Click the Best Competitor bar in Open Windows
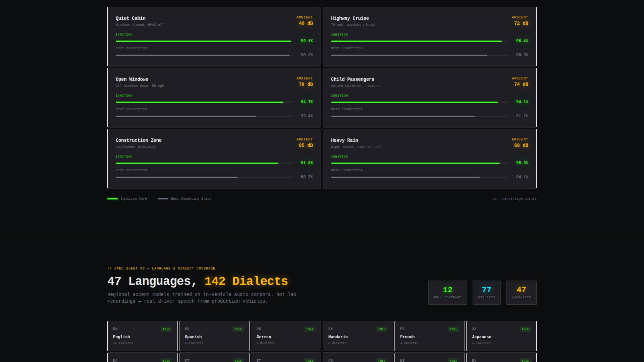 [x=204, y=116]
